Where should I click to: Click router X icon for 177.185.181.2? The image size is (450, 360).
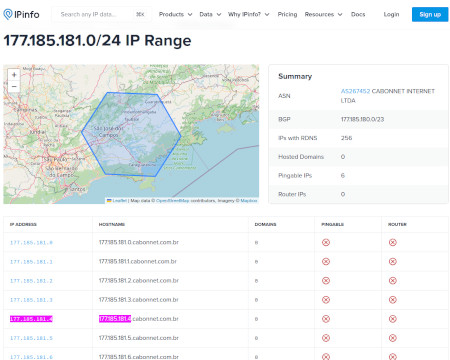click(393, 281)
